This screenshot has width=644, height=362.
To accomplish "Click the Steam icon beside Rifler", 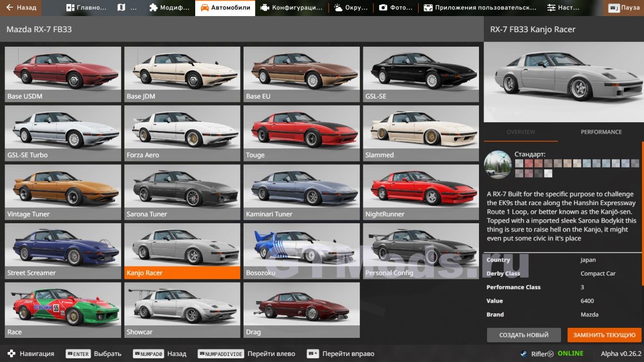I will tap(524, 353).
